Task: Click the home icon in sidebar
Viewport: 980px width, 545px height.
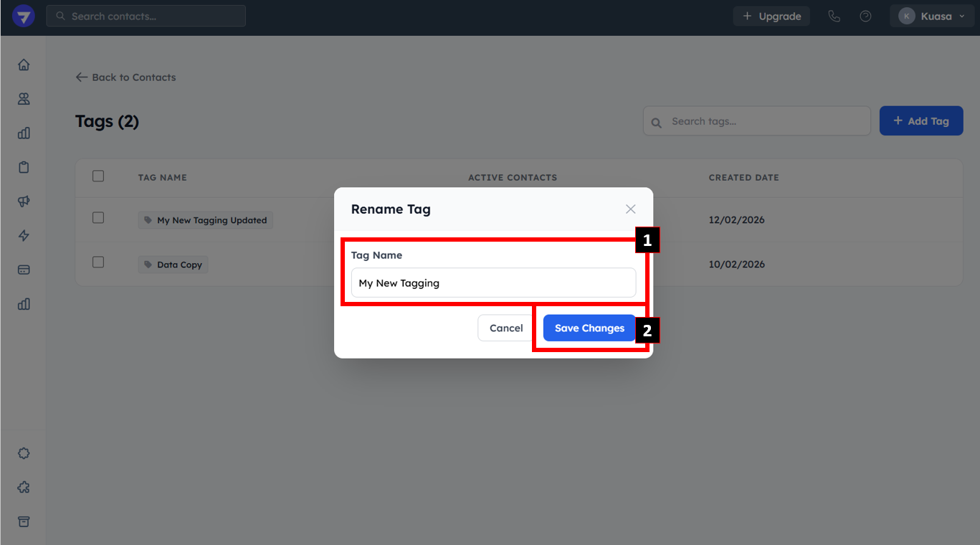Action: coord(24,65)
